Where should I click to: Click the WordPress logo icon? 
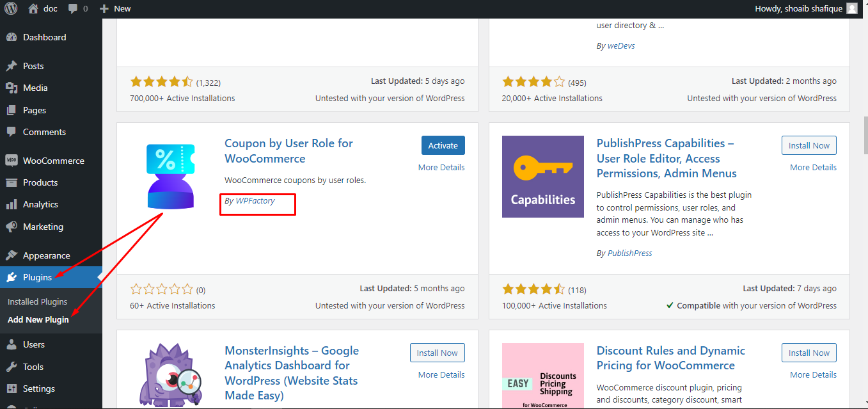[x=10, y=9]
